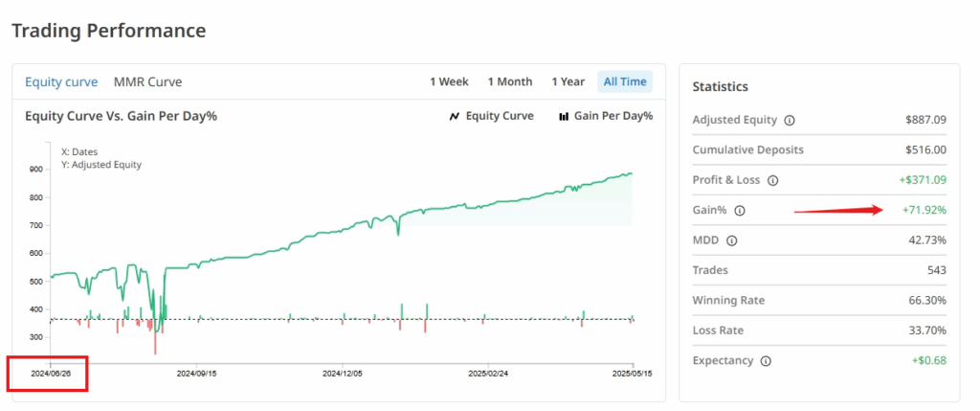Click the 2024/12/05 date on the x-axis

tap(344, 373)
